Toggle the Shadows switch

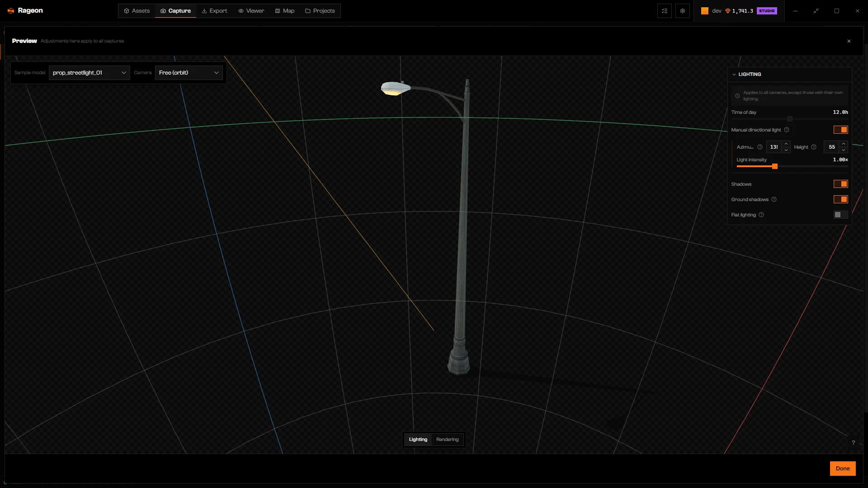coord(840,184)
